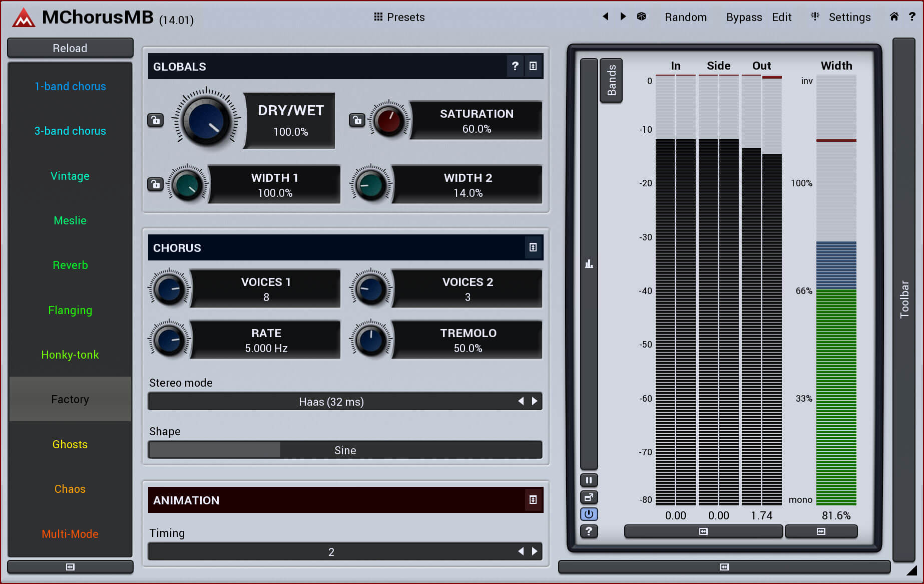Click the Tremolo 50.0% value

[468, 348]
